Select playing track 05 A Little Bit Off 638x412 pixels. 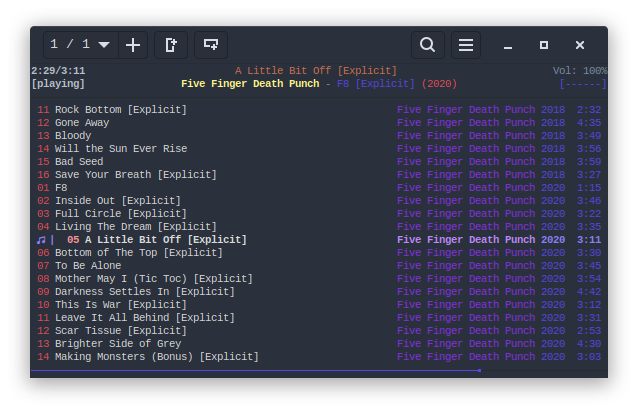point(319,240)
